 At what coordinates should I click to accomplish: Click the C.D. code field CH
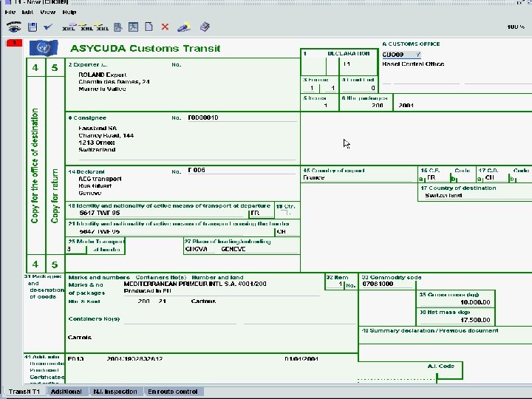pyautogui.click(x=496, y=178)
